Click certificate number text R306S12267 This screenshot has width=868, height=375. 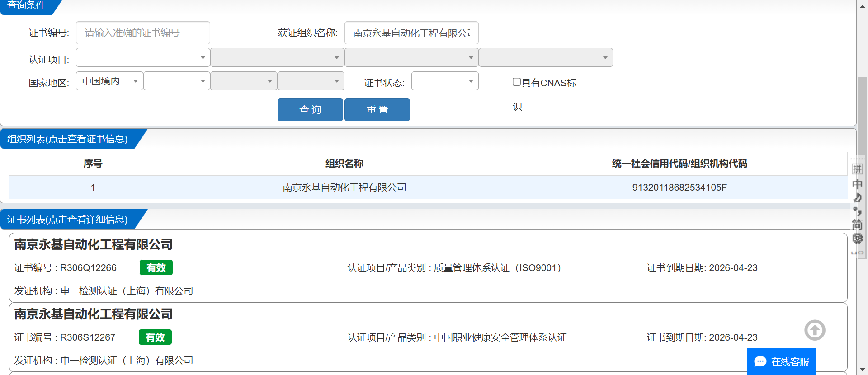tap(88, 337)
